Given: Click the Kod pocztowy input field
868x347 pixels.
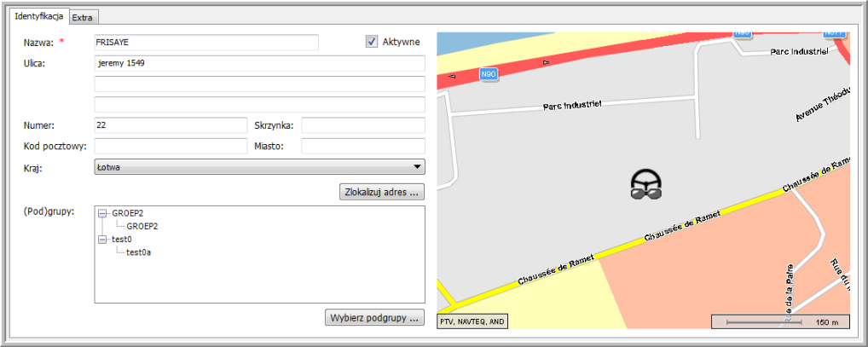Looking at the screenshot, I should click(170, 146).
